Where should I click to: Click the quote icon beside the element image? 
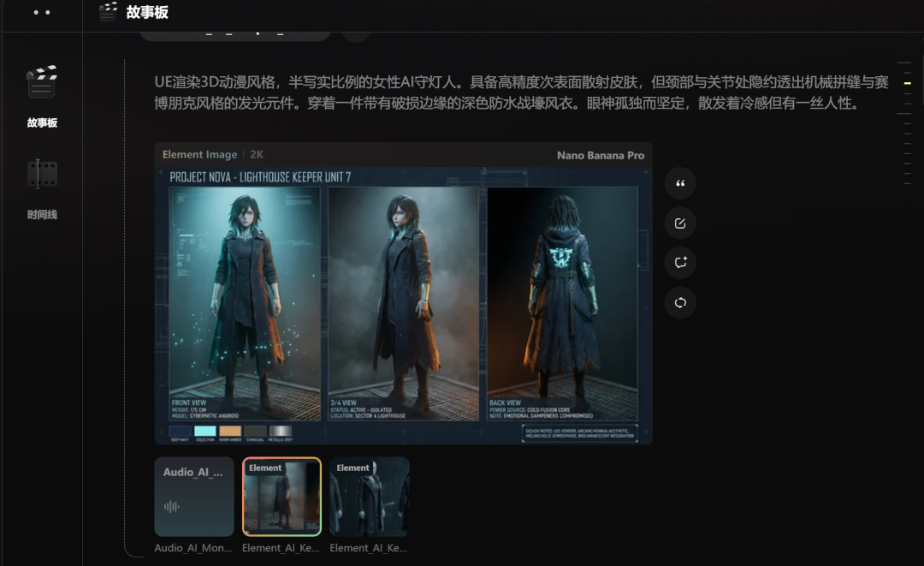point(680,183)
